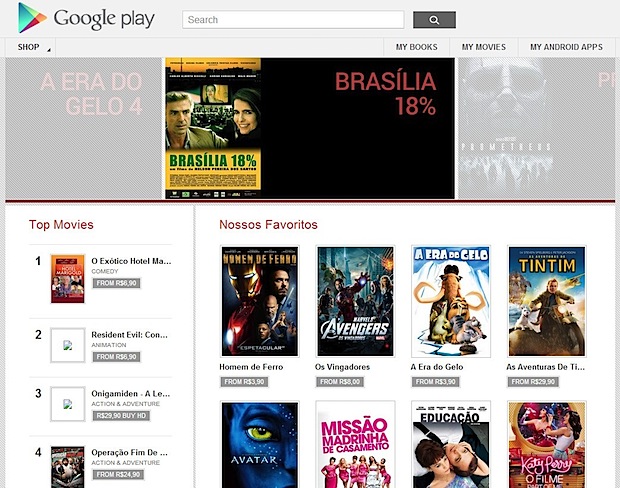Open the MY MOVIES tab
620x488 pixels.
[483, 47]
